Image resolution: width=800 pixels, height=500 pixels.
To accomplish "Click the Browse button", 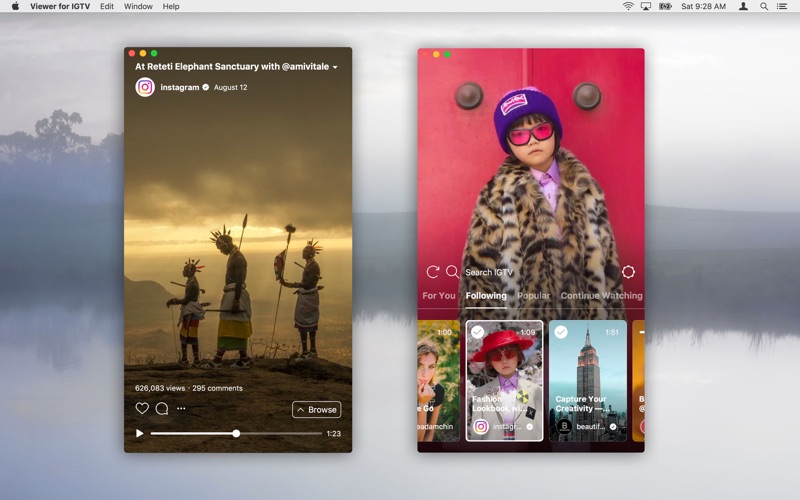I will point(316,410).
